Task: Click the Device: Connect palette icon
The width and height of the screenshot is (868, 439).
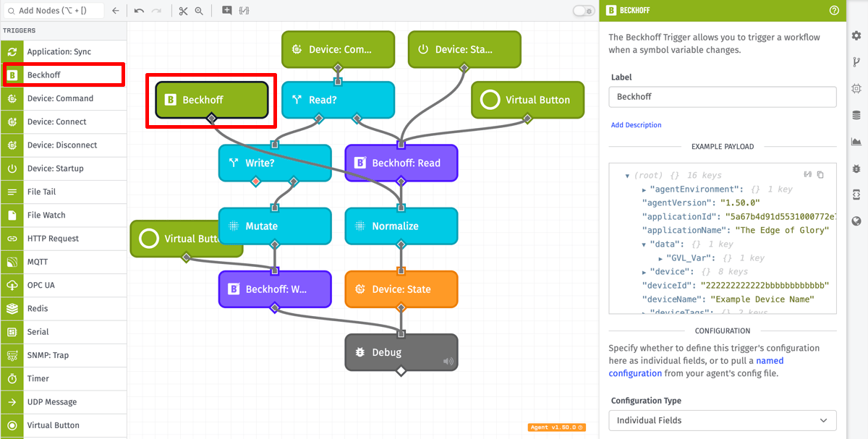Action: [12, 122]
